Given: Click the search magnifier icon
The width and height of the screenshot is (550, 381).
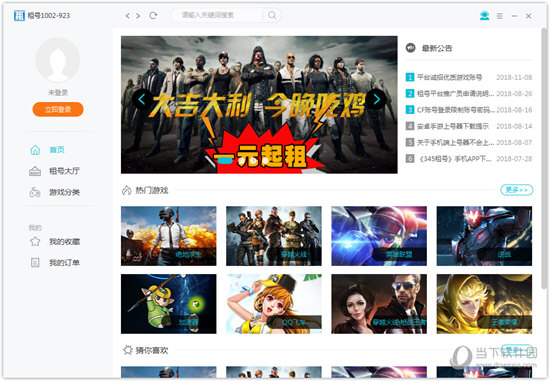Looking at the screenshot, I should coord(272,15).
